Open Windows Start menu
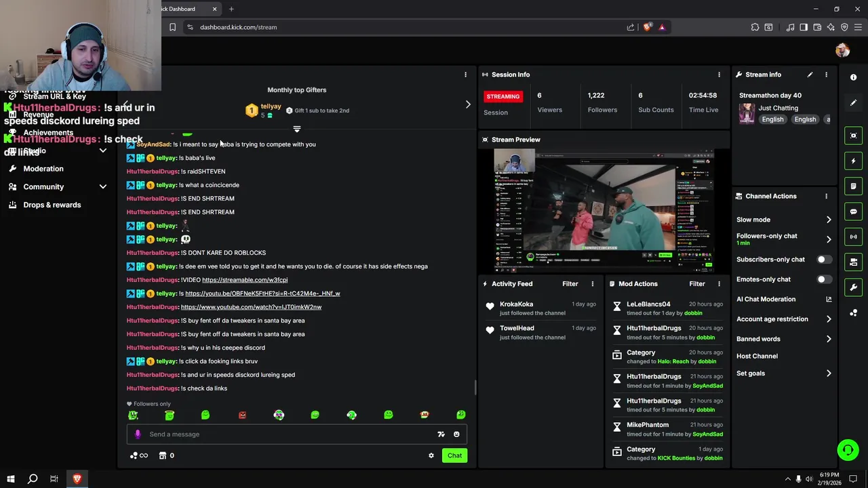868x488 pixels. point(10,479)
